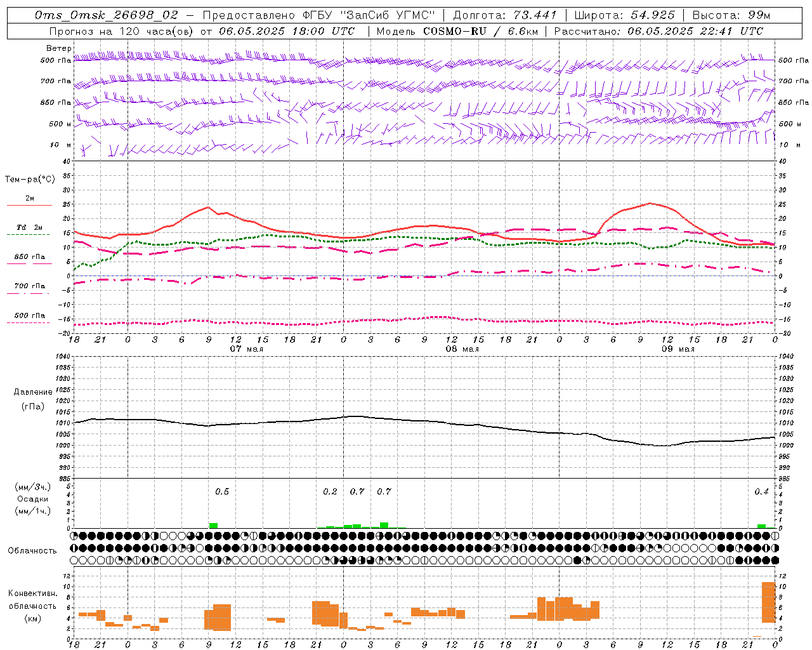The image size is (812, 650).
Task: Select the Высота: 99м header field
Action: tap(731, 15)
